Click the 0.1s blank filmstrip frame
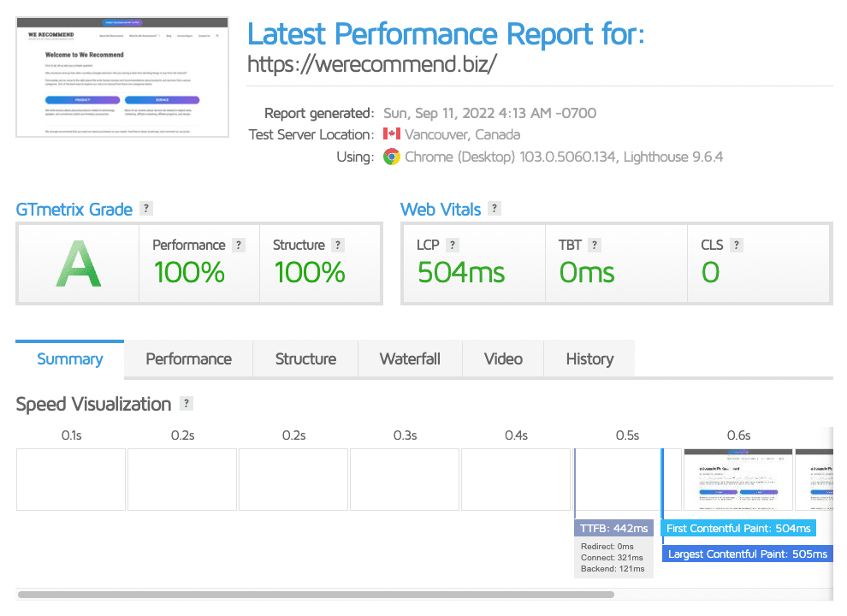This screenshot has height=616, width=847. click(71, 479)
